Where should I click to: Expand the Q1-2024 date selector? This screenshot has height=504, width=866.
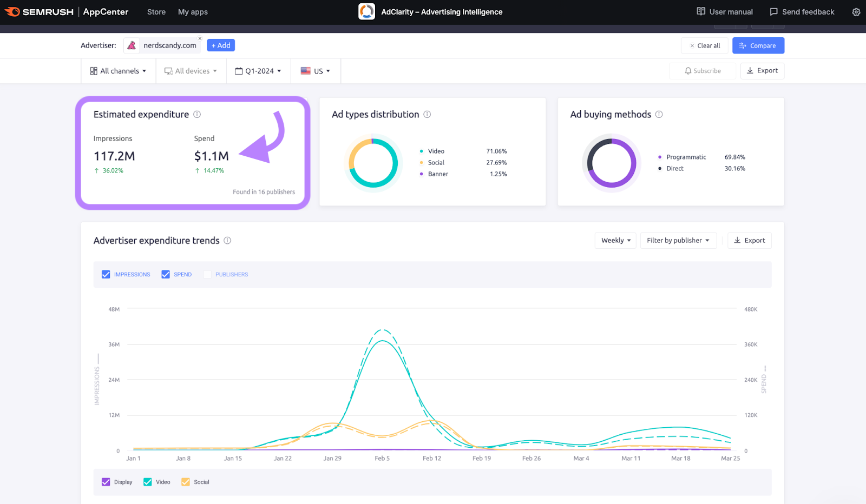point(258,71)
